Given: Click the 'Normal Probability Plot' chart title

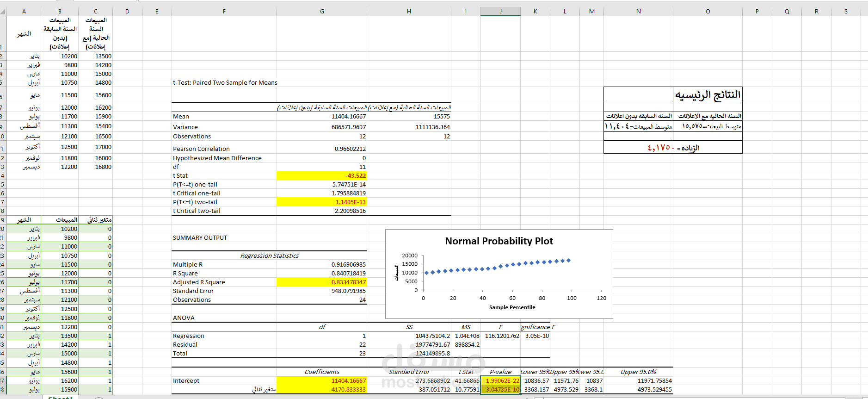Looking at the screenshot, I should coord(499,241).
